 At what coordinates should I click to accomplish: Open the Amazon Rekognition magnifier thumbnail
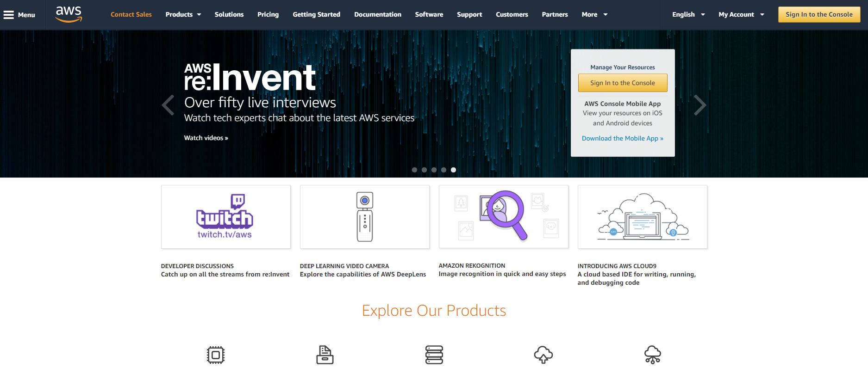504,217
